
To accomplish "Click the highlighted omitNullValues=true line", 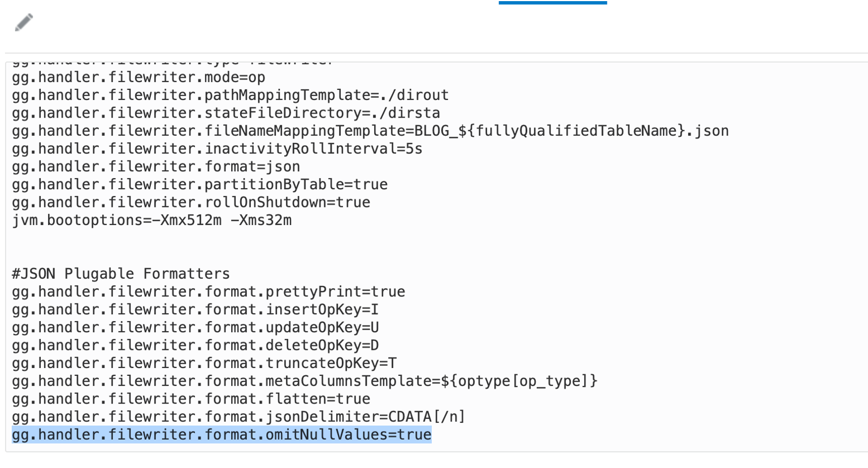I will tap(222, 435).
